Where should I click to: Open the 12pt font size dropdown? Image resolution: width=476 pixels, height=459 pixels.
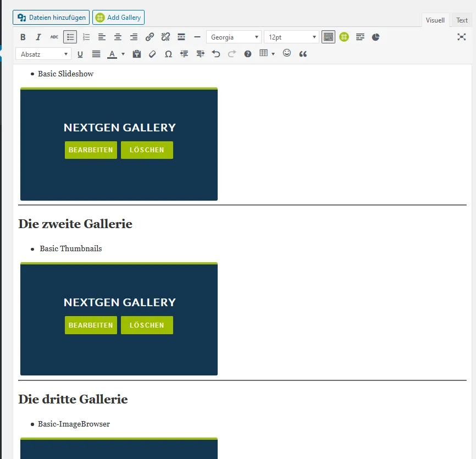pos(291,37)
